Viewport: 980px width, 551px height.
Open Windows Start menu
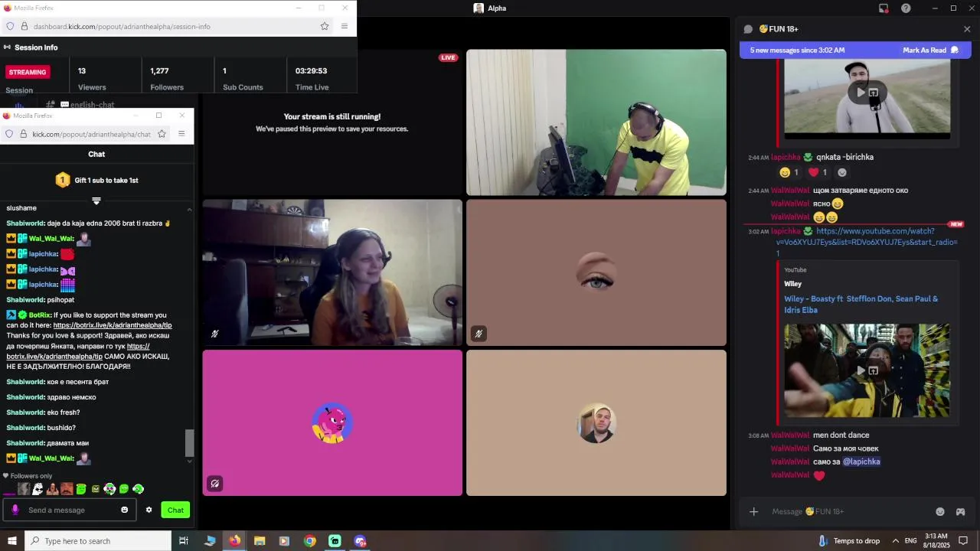pyautogui.click(x=12, y=541)
